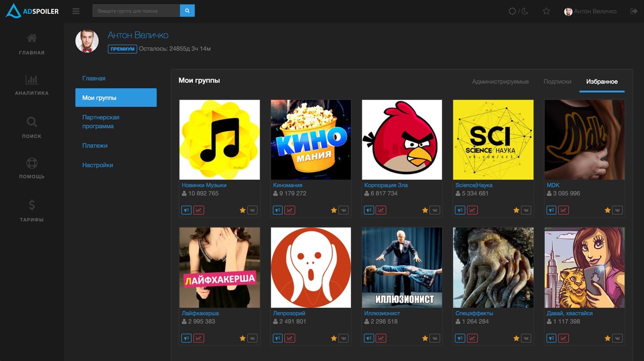Viewport: 644px width, 361px height.
Task: Toggle favorite star for Лайфхакерша
Action: tap(243, 338)
